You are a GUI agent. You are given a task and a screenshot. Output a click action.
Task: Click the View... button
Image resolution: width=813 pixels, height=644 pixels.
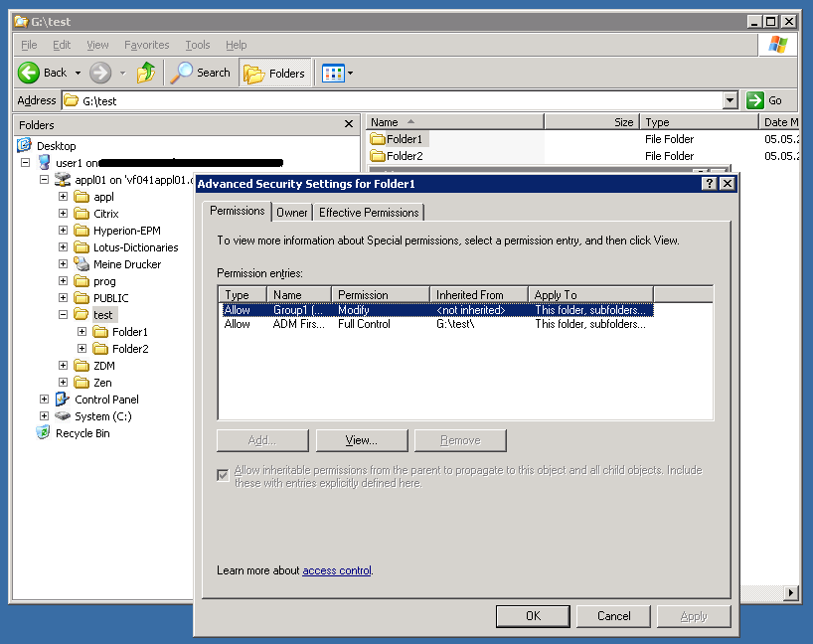tap(362, 440)
